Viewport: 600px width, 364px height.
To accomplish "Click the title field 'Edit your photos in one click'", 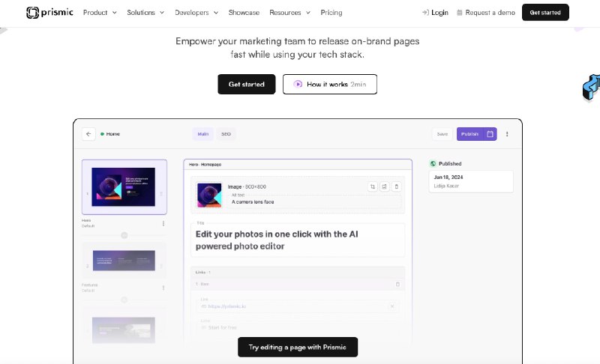I will (297, 240).
